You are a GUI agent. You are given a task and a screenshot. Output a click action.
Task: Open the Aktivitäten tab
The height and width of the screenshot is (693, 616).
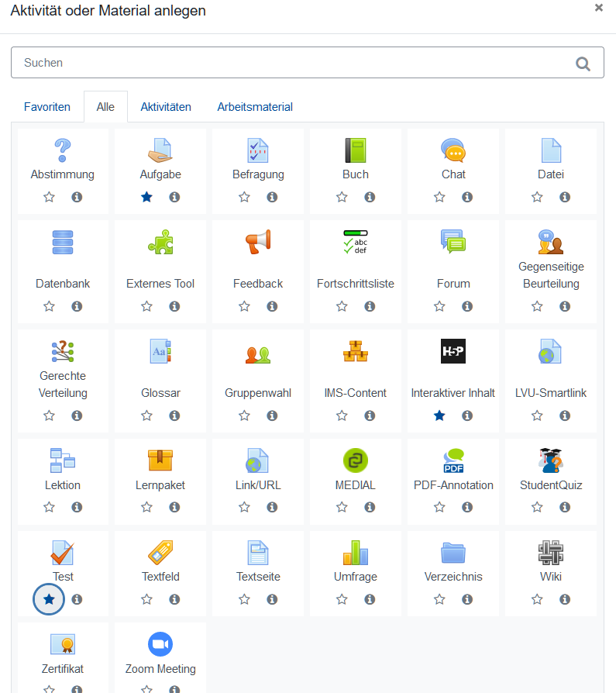click(166, 107)
